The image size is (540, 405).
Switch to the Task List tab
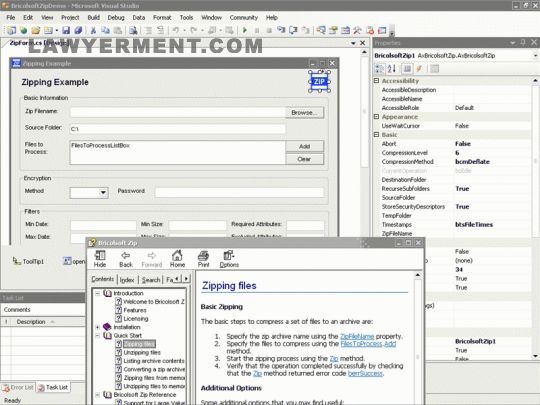point(53,387)
